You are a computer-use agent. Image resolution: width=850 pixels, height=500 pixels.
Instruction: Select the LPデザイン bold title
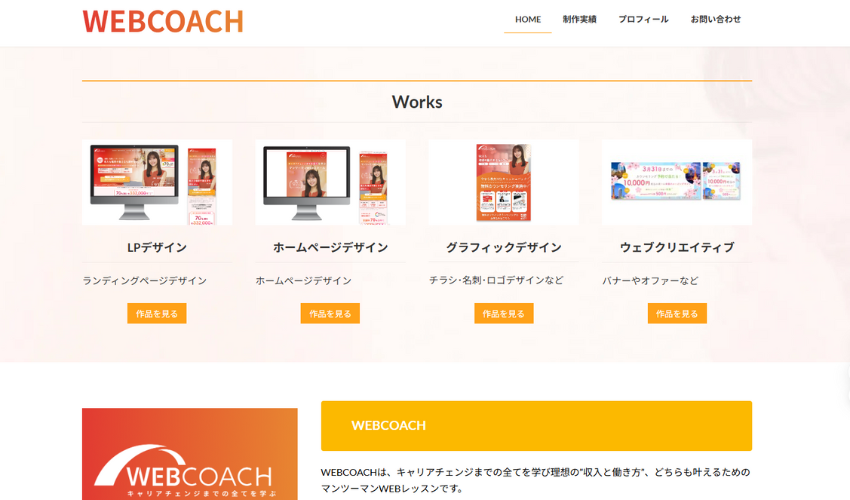(x=156, y=247)
